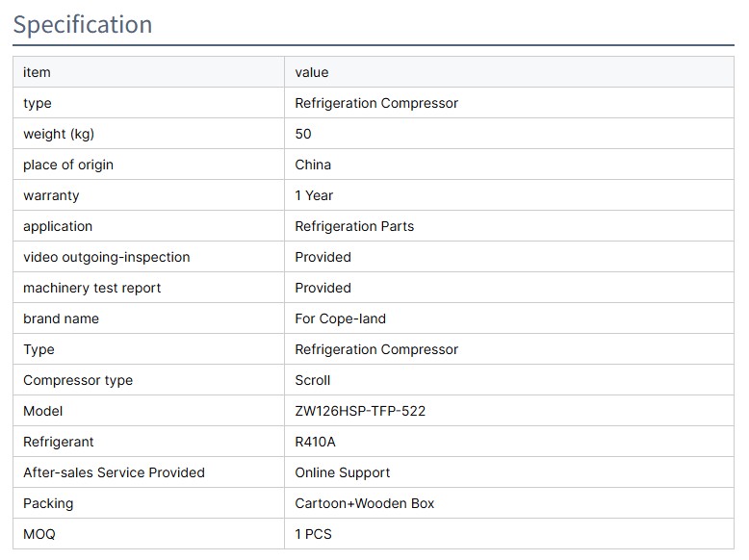Select the 'For Cope-land' brand value
Viewport: 749px width, 560px height.
tap(340, 318)
